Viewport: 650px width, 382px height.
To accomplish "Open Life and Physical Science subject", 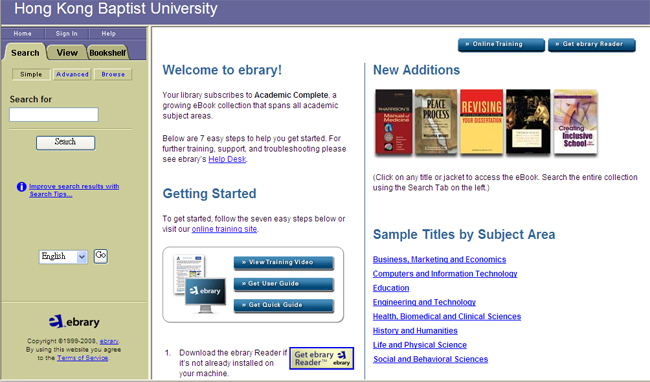I will 420,345.
